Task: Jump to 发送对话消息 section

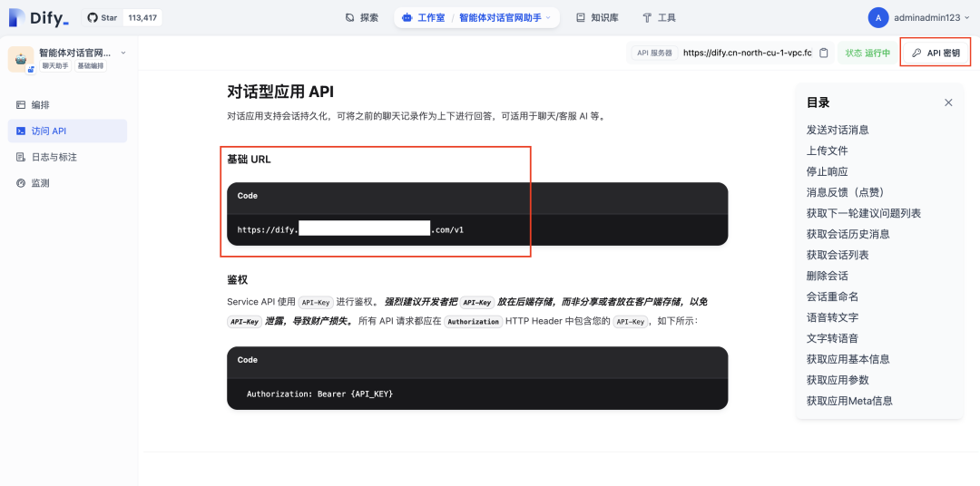Action: 838,130
